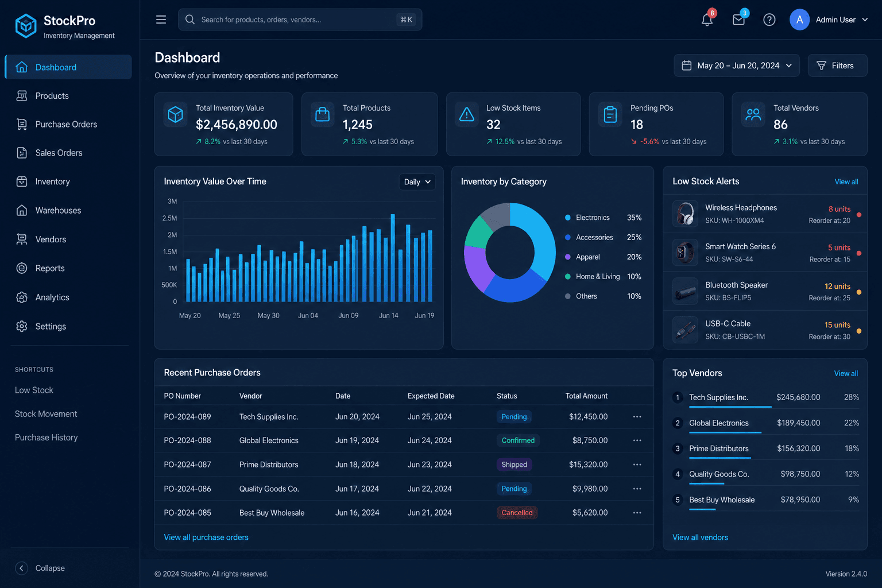The image size is (882, 588).
Task: Open row actions for PO-2024-086
Action: (x=637, y=489)
